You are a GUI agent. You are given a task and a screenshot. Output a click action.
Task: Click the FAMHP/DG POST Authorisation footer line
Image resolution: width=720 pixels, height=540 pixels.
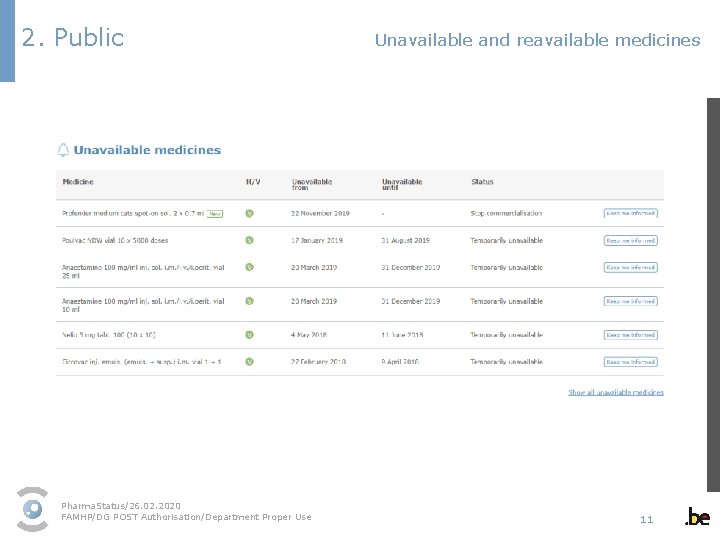[186, 517]
